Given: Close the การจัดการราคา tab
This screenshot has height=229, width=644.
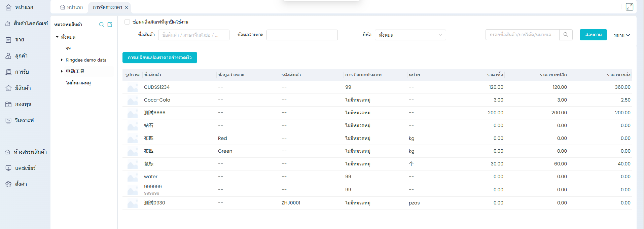Looking at the screenshot, I should point(127,7).
